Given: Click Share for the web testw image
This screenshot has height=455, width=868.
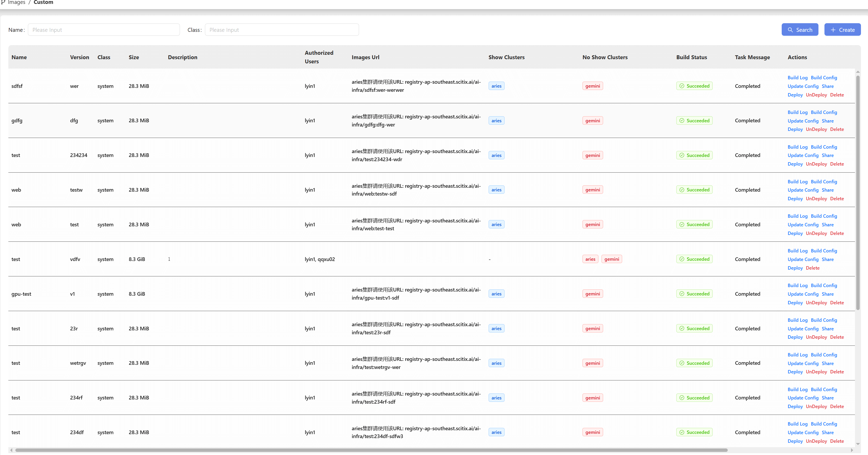Looking at the screenshot, I should (x=828, y=190).
